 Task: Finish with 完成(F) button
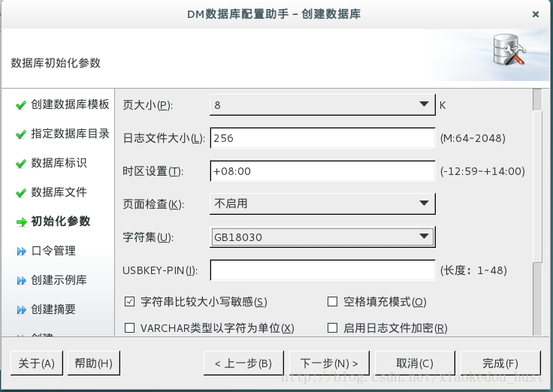point(500,363)
